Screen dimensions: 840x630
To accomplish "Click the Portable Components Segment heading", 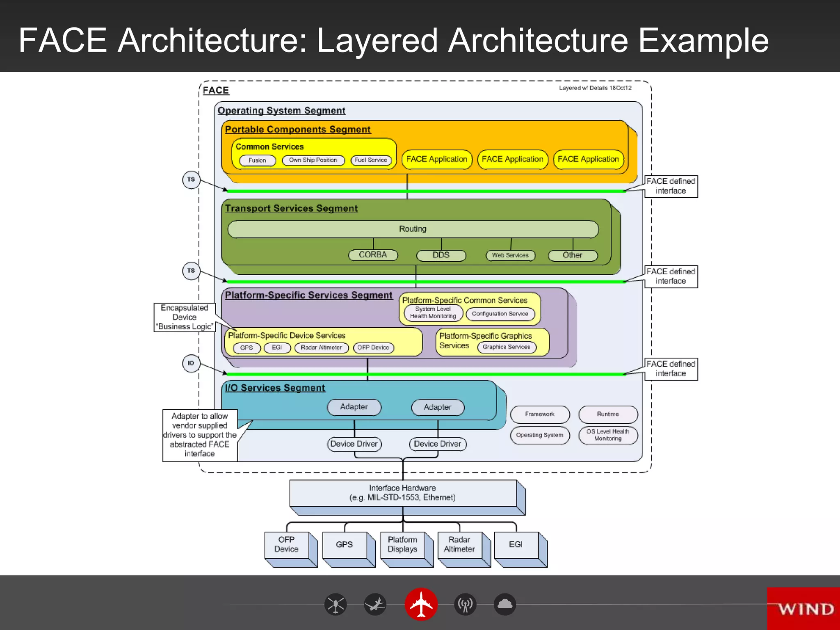I will (297, 129).
